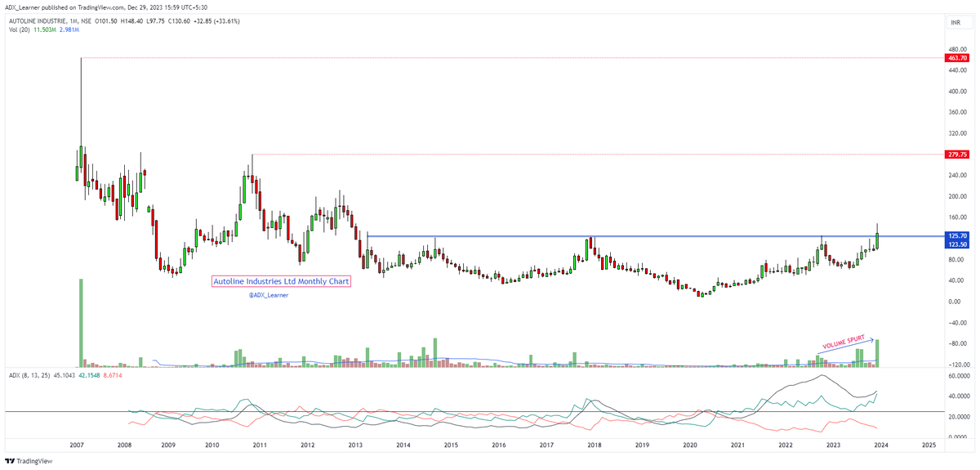Viewport: 980px width, 470px height.
Task: Select the Vol (20) indicator label
Action: (18, 29)
